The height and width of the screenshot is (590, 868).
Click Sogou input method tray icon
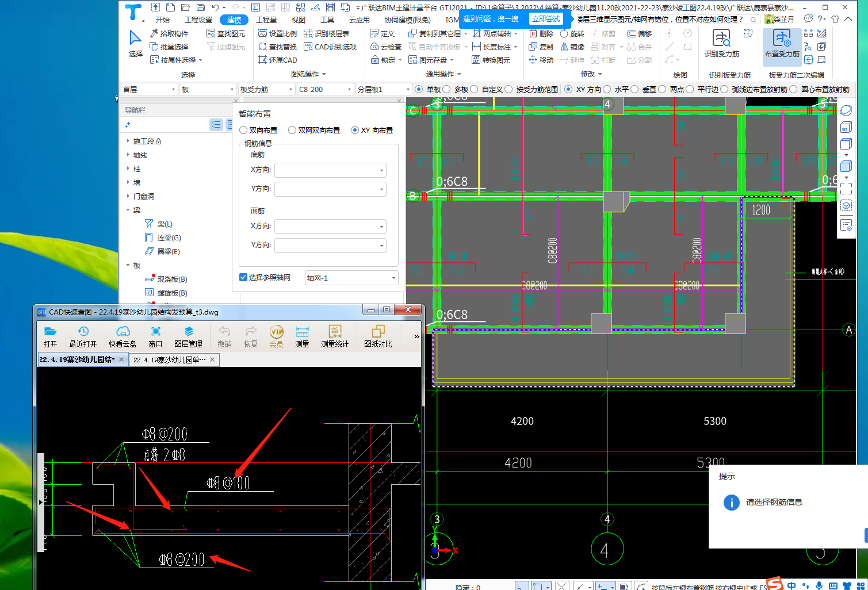click(x=774, y=583)
